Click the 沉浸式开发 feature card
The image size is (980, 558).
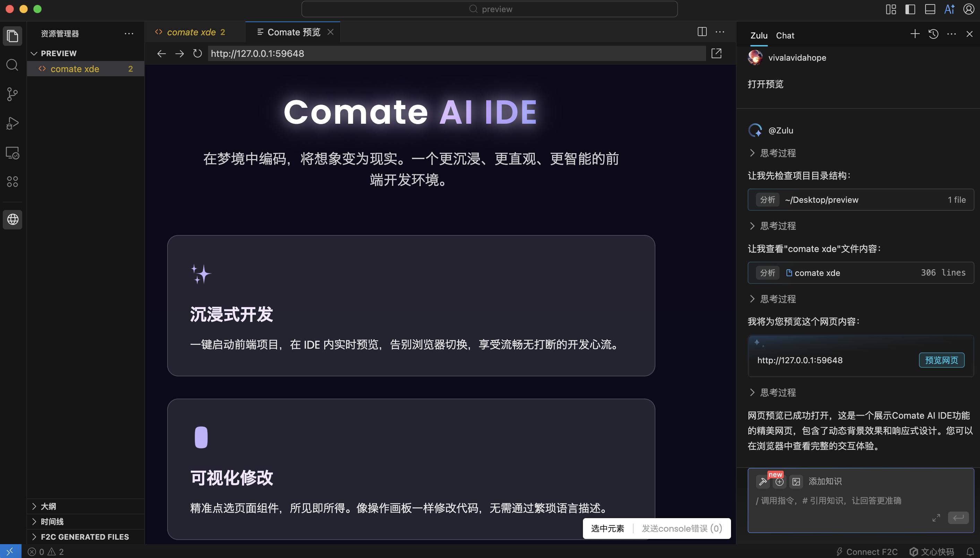(x=411, y=305)
